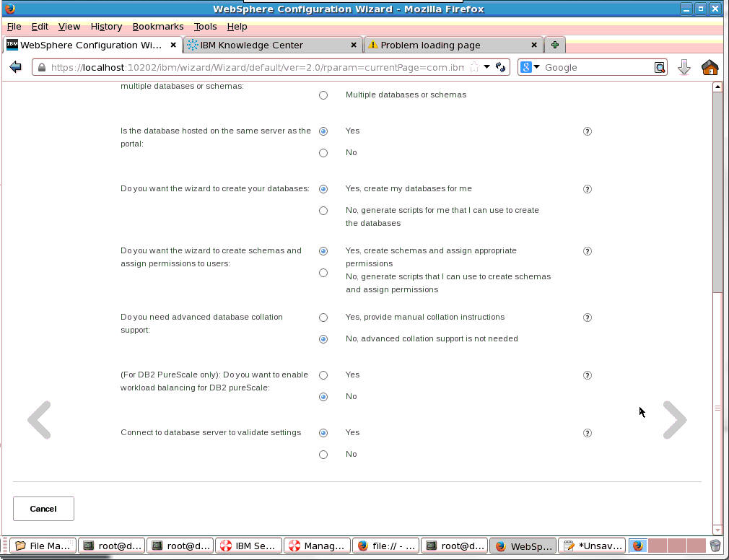Open a new tab with plus icon
Screen dimensions: 729x560
coord(554,45)
